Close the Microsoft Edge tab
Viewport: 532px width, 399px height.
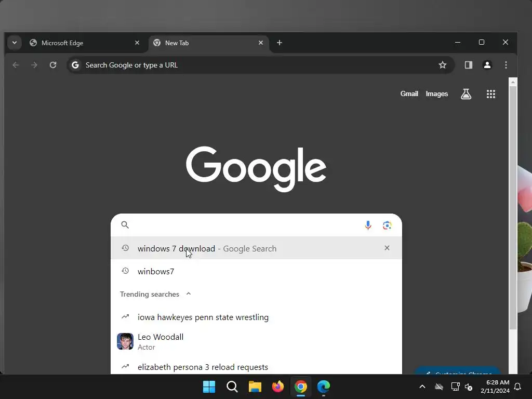coord(137,43)
